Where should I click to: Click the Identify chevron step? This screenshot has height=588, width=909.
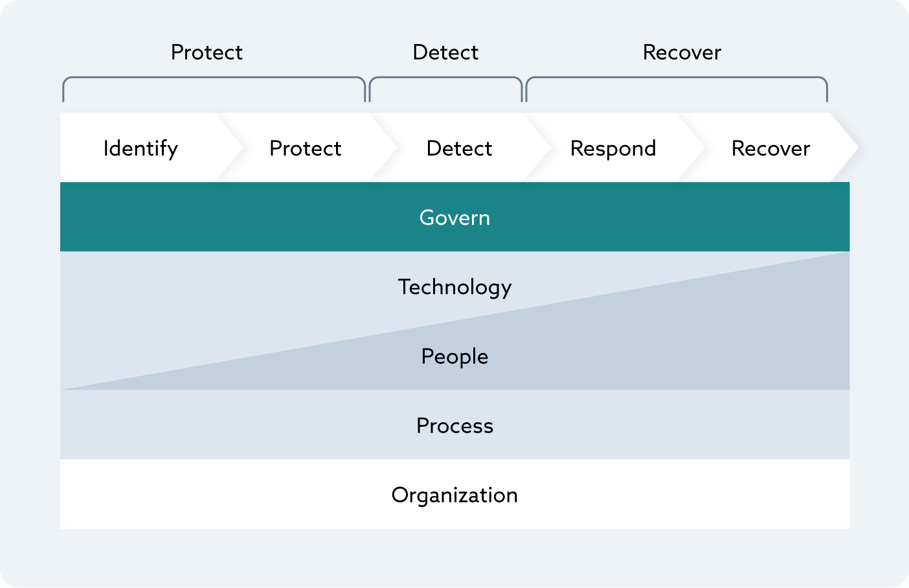coord(140,148)
